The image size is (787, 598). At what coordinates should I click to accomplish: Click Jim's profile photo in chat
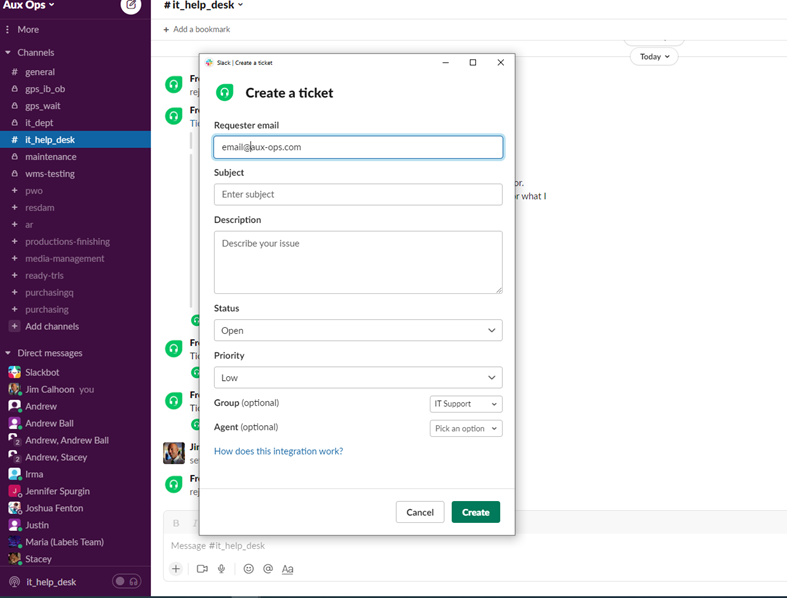click(174, 453)
